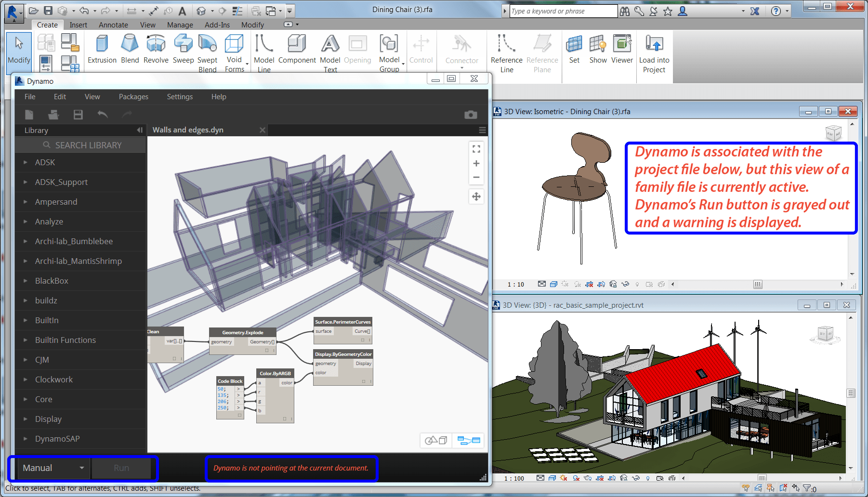The height and width of the screenshot is (497, 868).
Task: Open file from the Quick Access toolbar
Action: click(33, 11)
